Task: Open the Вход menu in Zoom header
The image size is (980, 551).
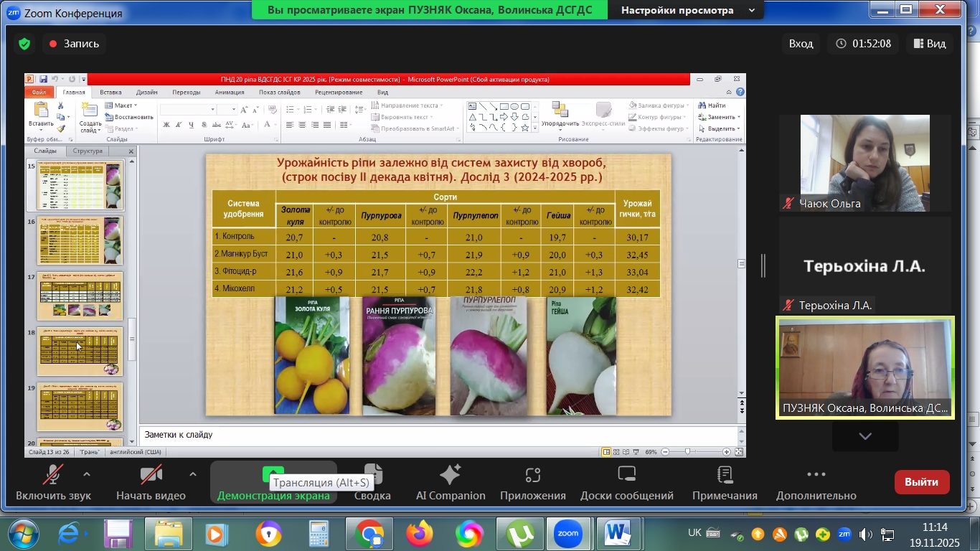Action: [x=801, y=44]
